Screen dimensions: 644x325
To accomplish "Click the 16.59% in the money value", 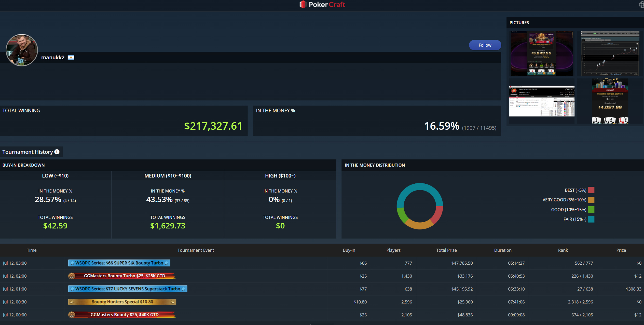I will (442, 126).
